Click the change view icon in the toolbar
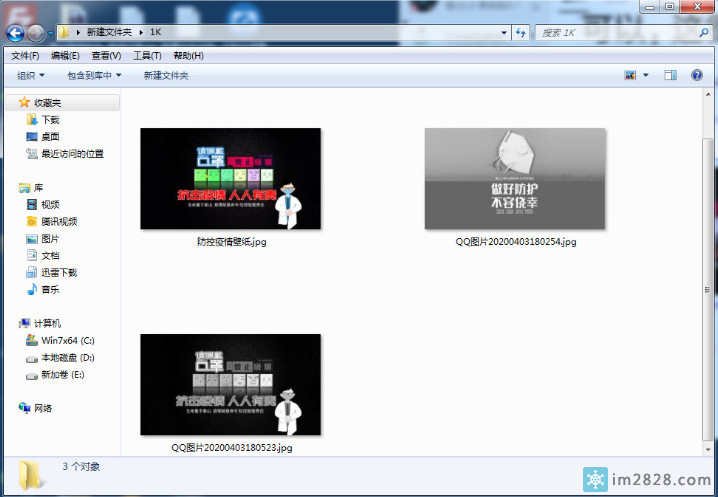Viewport: 718px width, 497px height. coord(630,75)
